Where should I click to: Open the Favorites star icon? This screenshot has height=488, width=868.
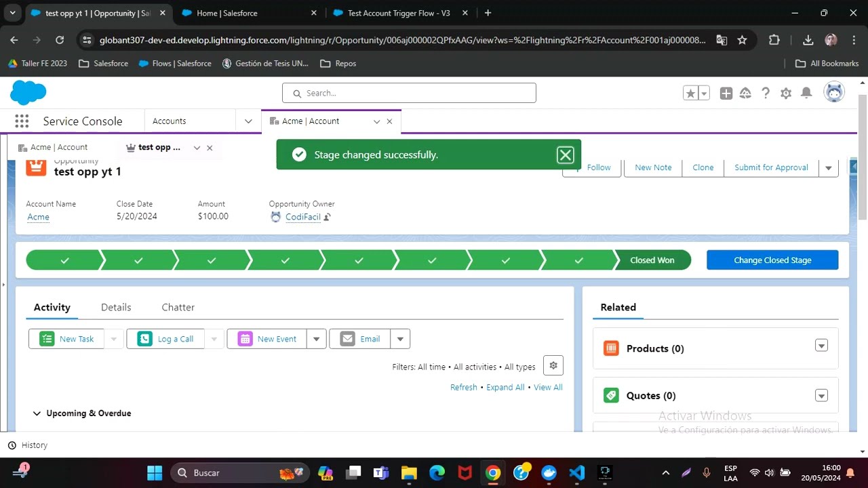point(690,94)
